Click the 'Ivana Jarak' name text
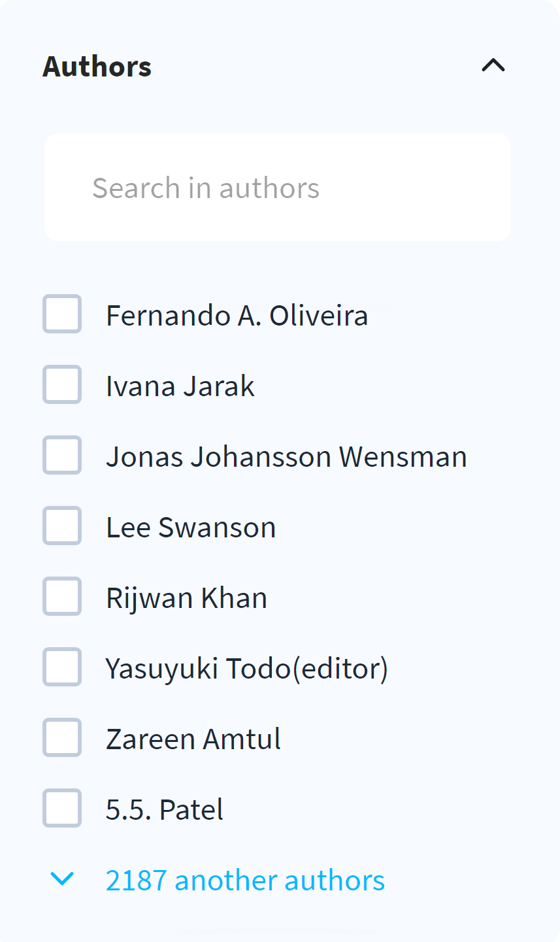This screenshot has width=560, height=942. 180,386
